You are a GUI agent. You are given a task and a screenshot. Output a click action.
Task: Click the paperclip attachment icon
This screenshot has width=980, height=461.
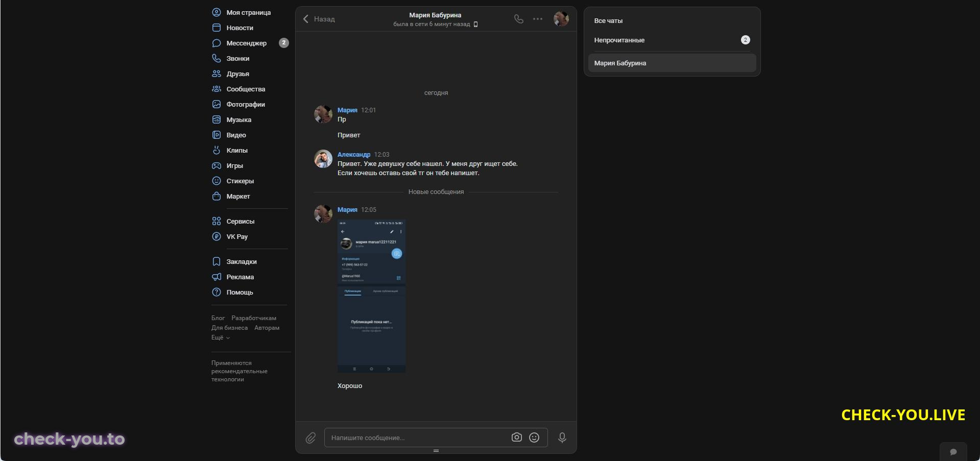(x=310, y=438)
